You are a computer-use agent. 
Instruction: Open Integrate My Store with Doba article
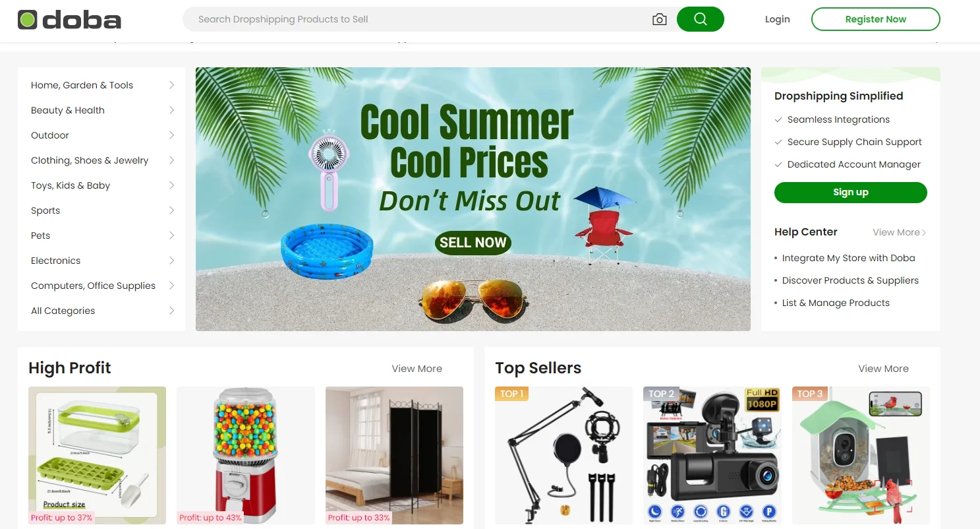click(x=848, y=258)
